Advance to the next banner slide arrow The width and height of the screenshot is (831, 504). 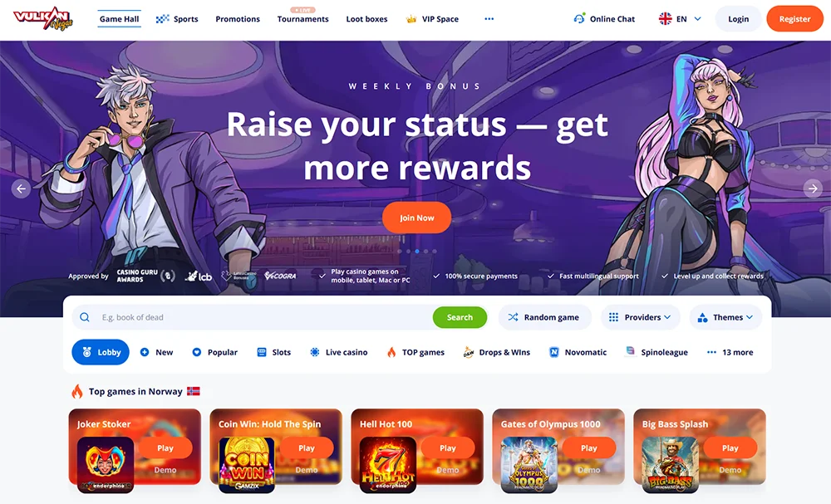coord(813,188)
